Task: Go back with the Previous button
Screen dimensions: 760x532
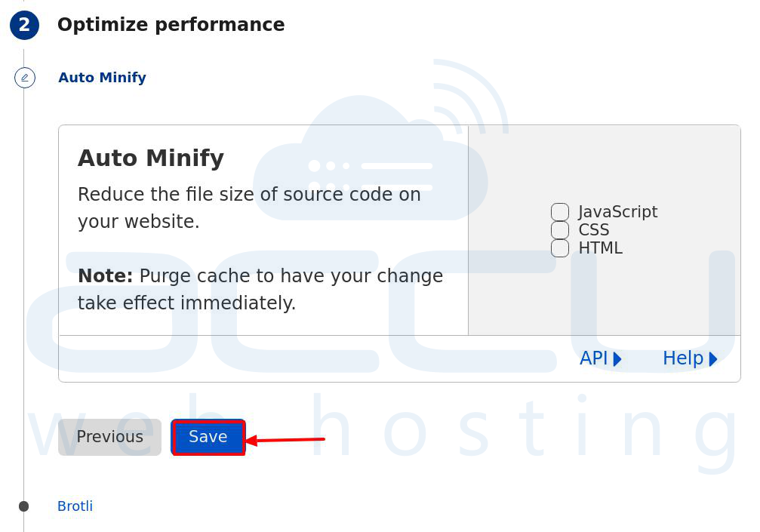Action: click(x=109, y=437)
